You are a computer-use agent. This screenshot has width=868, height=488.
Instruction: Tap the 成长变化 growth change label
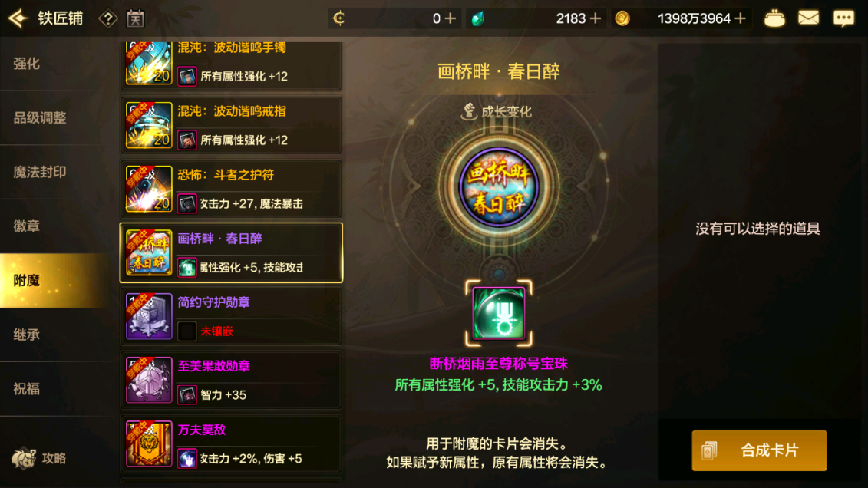click(x=497, y=111)
